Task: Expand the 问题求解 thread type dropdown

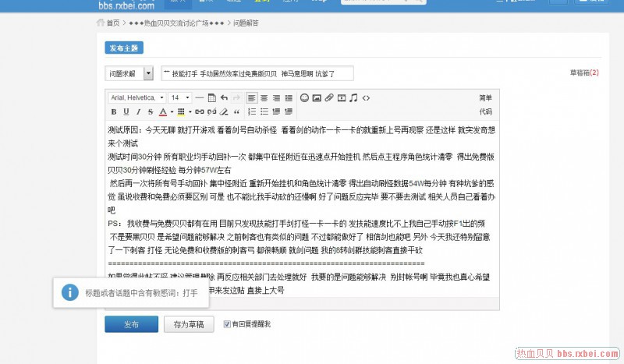Action: (148, 73)
